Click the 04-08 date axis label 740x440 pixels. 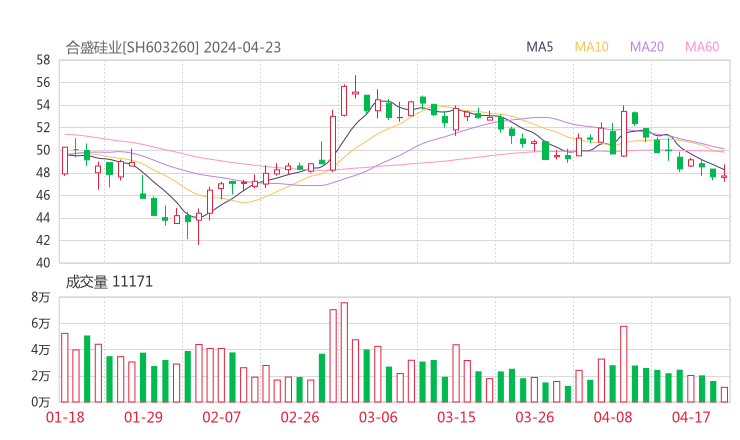613,417
